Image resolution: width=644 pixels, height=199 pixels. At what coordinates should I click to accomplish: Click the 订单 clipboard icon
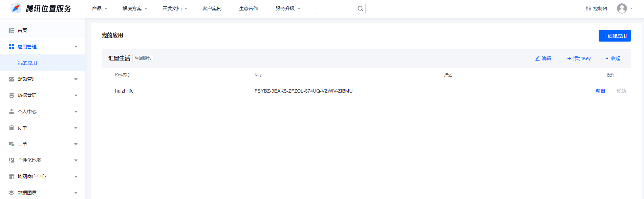pyautogui.click(x=12, y=128)
